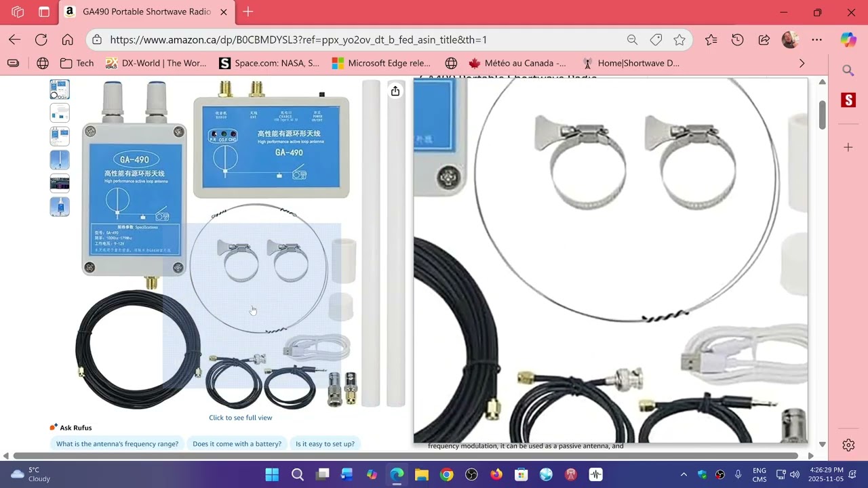Open Microsoft Store from taskbar
The width and height of the screenshot is (868, 488).
coord(521,474)
